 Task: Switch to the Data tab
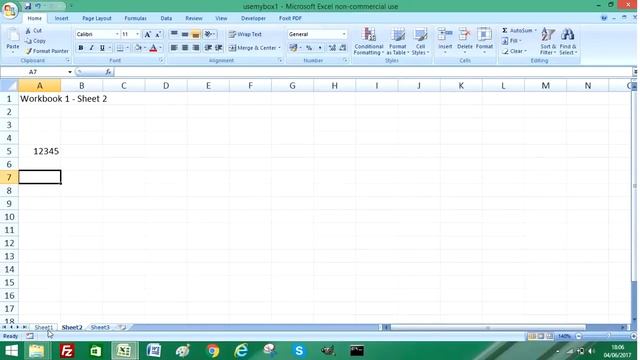tap(166, 18)
